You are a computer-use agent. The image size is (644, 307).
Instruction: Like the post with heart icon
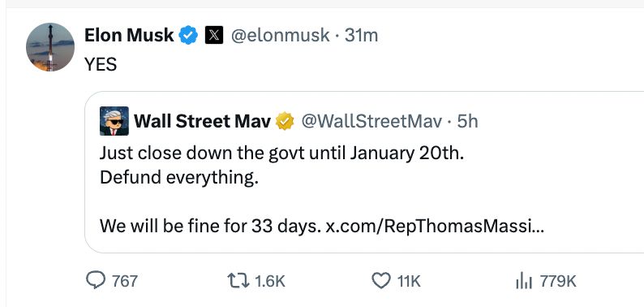pos(381,281)
